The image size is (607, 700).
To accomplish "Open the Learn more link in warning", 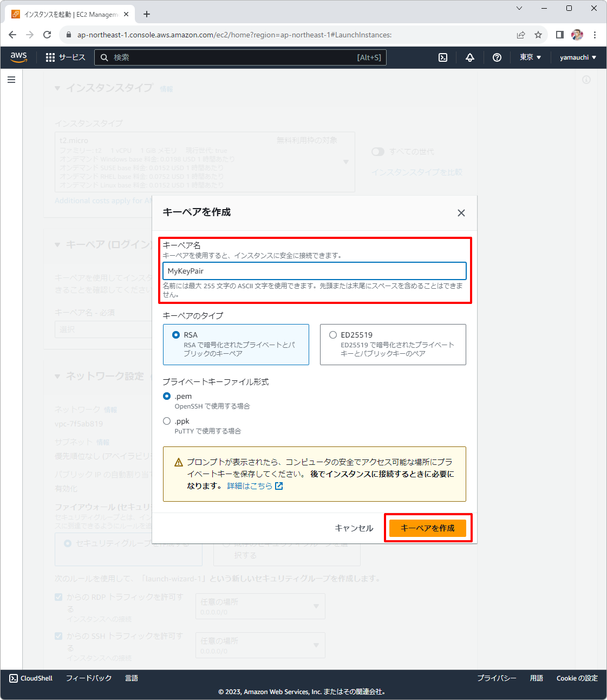I will 255,486.
